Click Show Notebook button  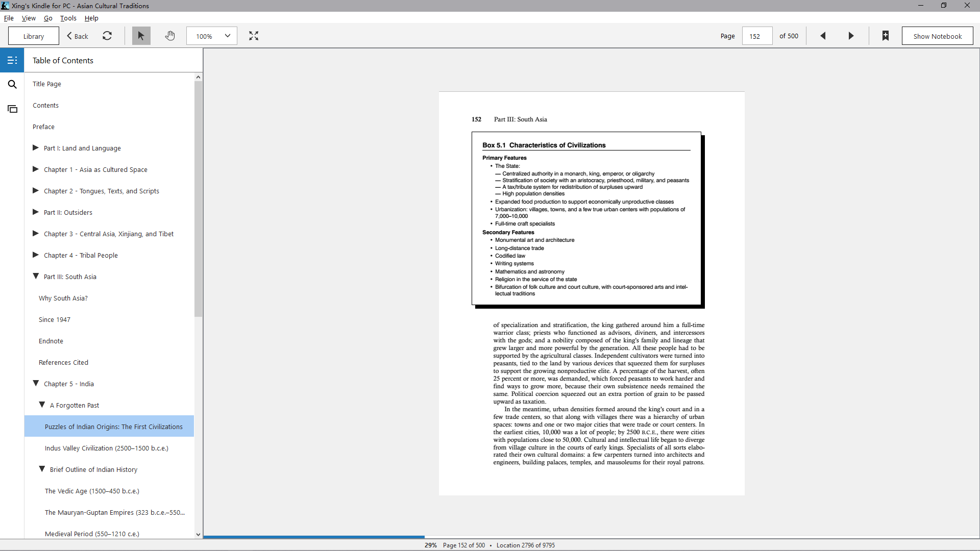(937, 36)
